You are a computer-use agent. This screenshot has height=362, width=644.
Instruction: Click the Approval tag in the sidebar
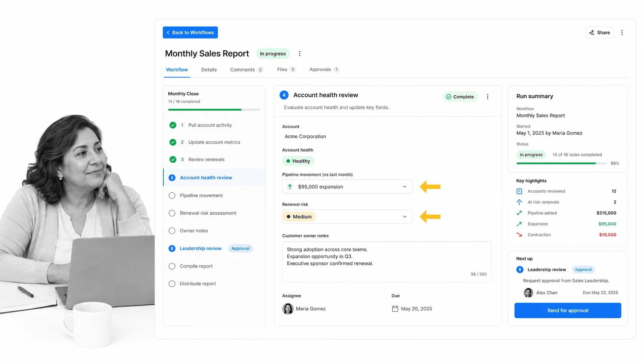pos(240,249)
